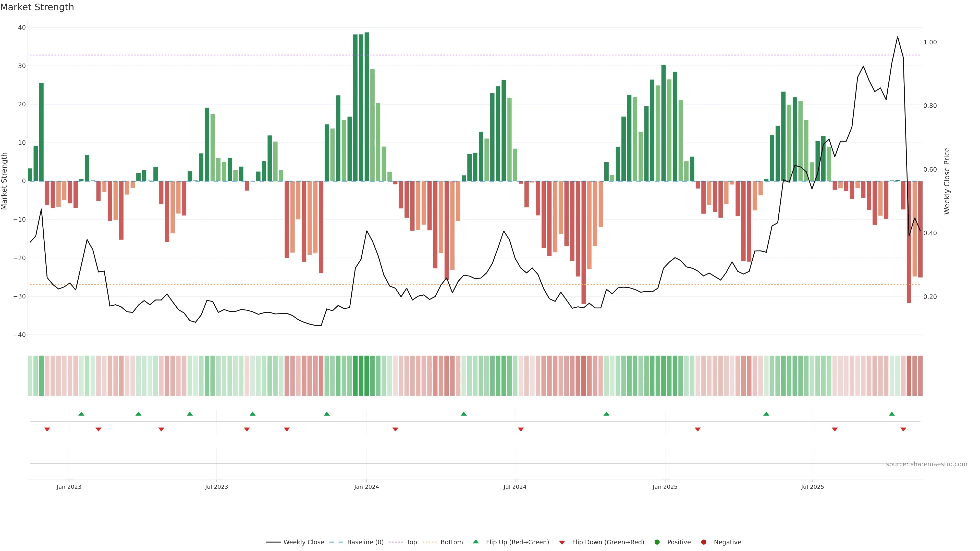Click the Jan 2024 x-axis label
Viewport: 980px width, 551px height.
tap(366, 487)
